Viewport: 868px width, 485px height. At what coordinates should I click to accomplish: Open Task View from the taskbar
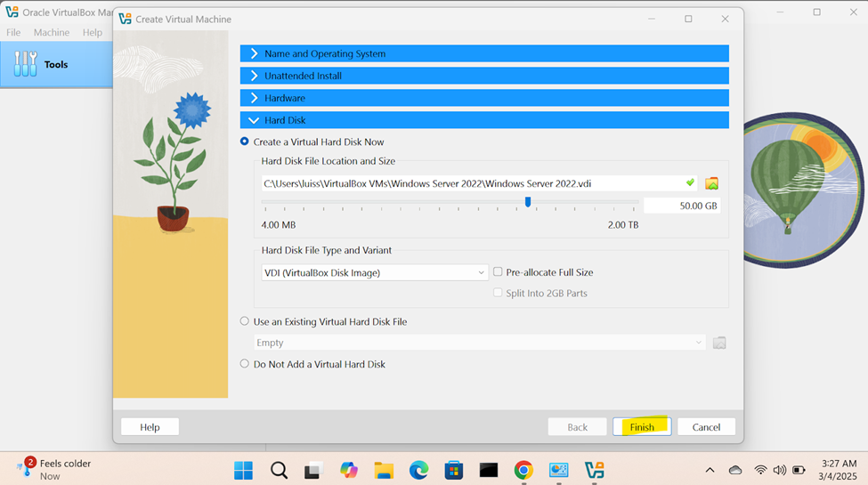click(314, 470)
